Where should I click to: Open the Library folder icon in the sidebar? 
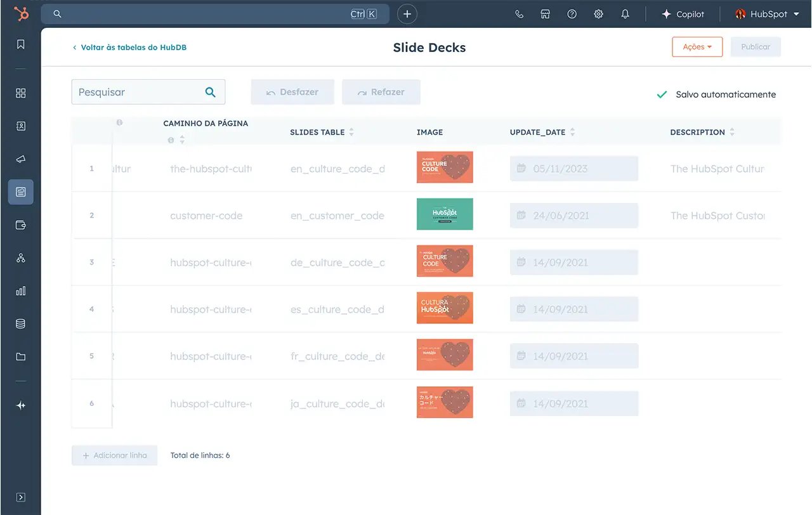coord(20,356)
